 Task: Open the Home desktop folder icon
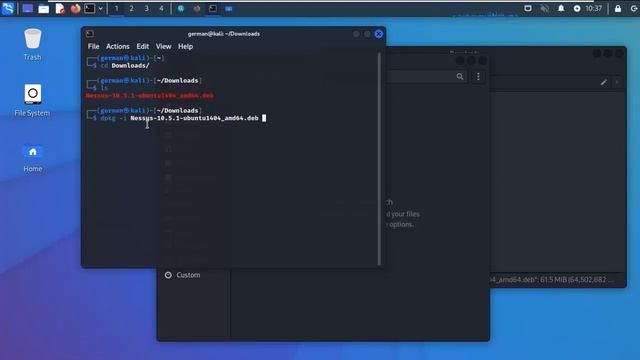(x=33, y=158)
